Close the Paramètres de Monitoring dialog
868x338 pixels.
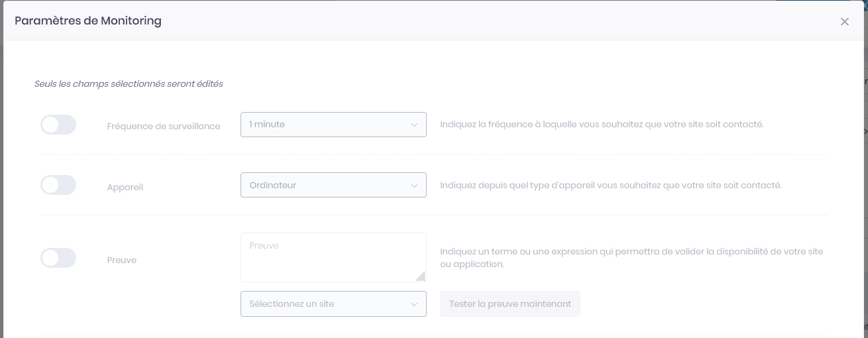point(844,22)
